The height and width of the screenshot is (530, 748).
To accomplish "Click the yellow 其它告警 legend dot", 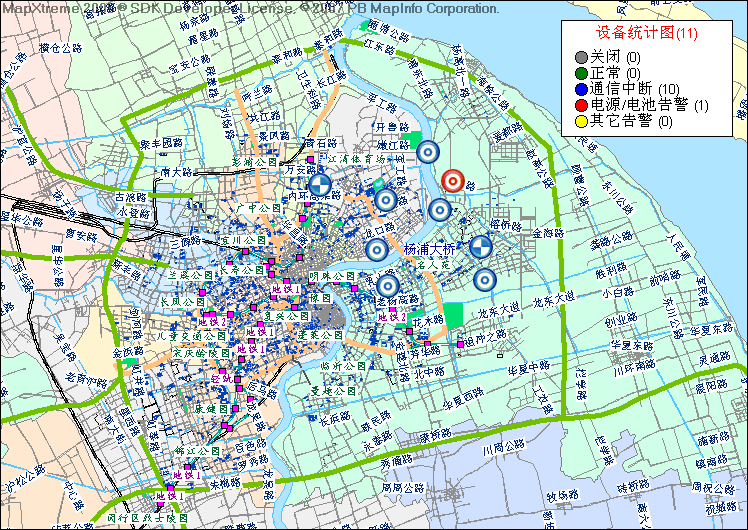I will click(x=581, y=121).
